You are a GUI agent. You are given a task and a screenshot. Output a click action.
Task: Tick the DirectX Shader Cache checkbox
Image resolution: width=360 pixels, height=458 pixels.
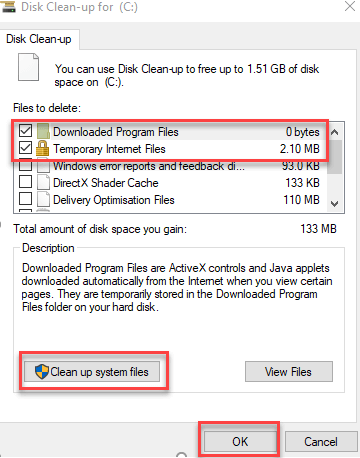(x=26, y=182)
